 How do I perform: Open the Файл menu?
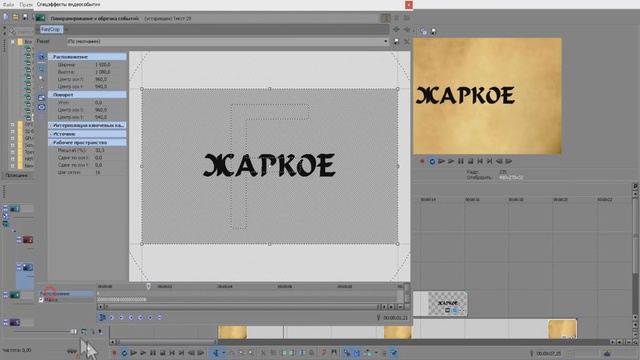tap(8, 4)
